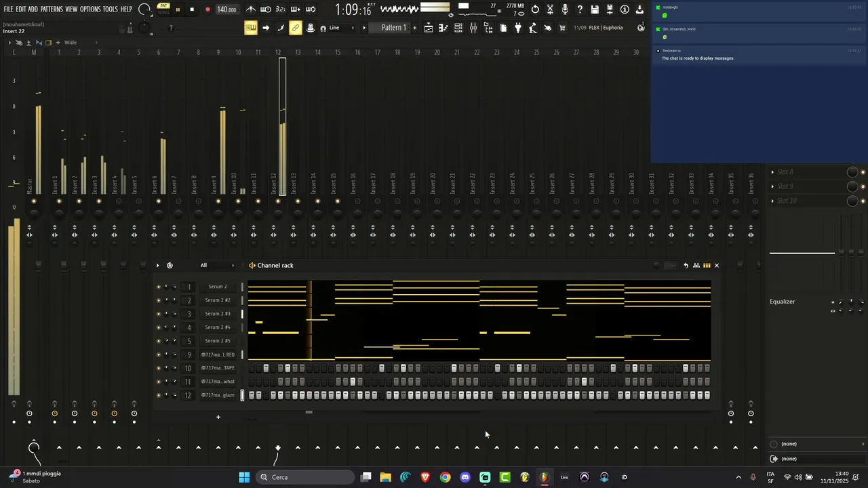The width and height of the screenshot is (868, 488).
Task: Toggle the metronome icon
Action: (251, 9)
